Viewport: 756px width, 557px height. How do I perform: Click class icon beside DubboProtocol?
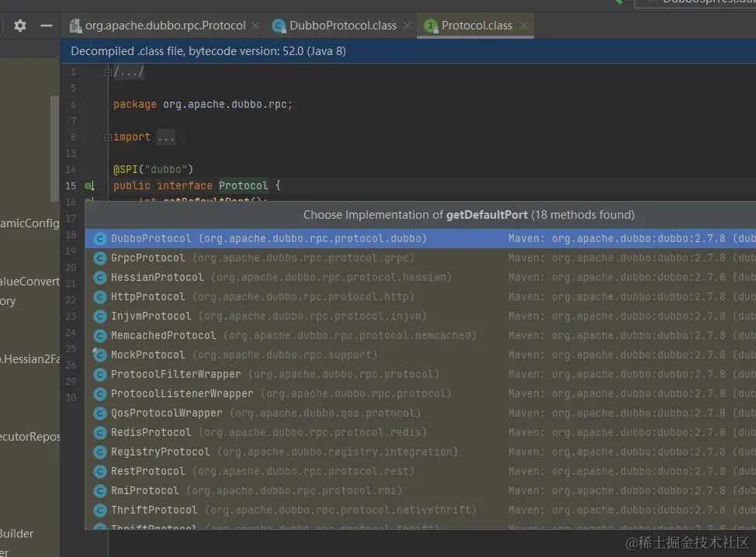(100, 238)
